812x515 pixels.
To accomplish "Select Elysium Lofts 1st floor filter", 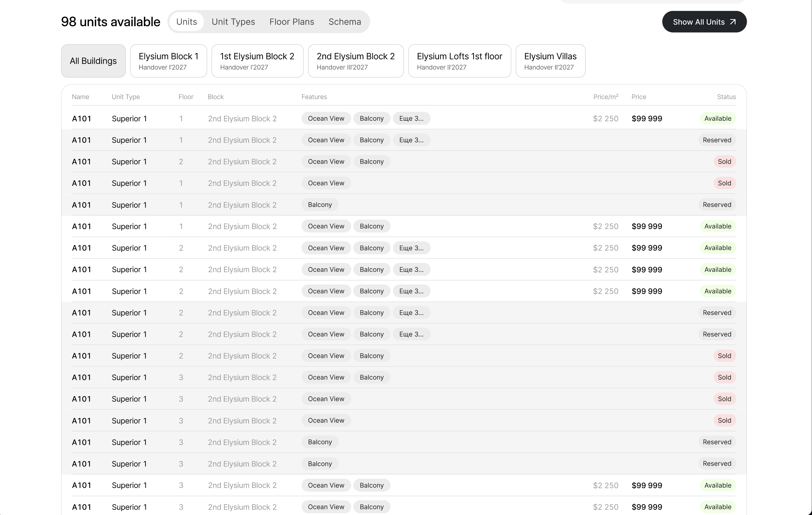I will pos(459,61).
